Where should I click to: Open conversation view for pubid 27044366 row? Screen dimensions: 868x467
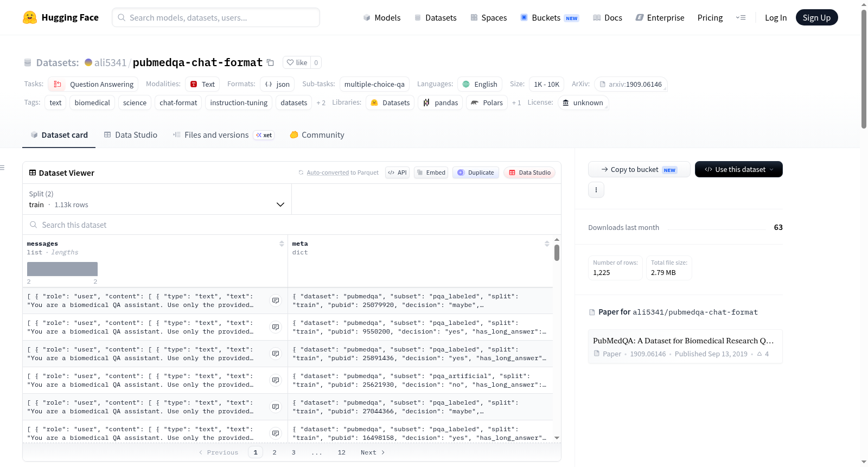(x=276, y=407)
